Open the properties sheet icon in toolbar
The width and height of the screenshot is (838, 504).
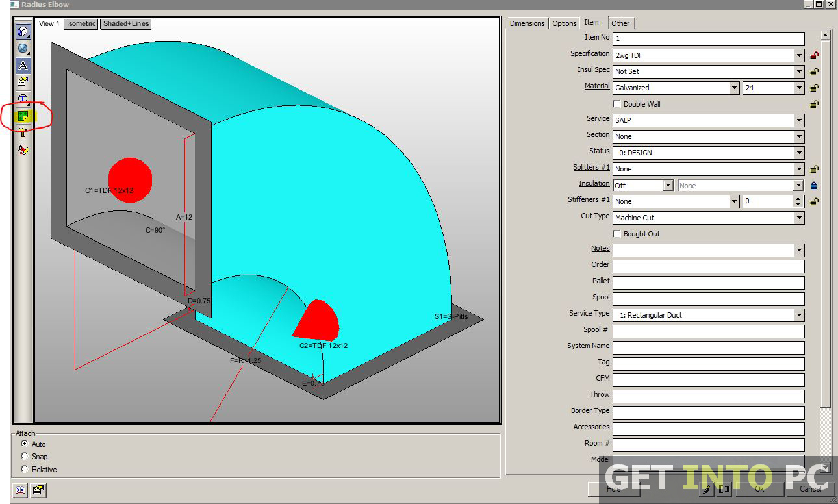(23, 81)
